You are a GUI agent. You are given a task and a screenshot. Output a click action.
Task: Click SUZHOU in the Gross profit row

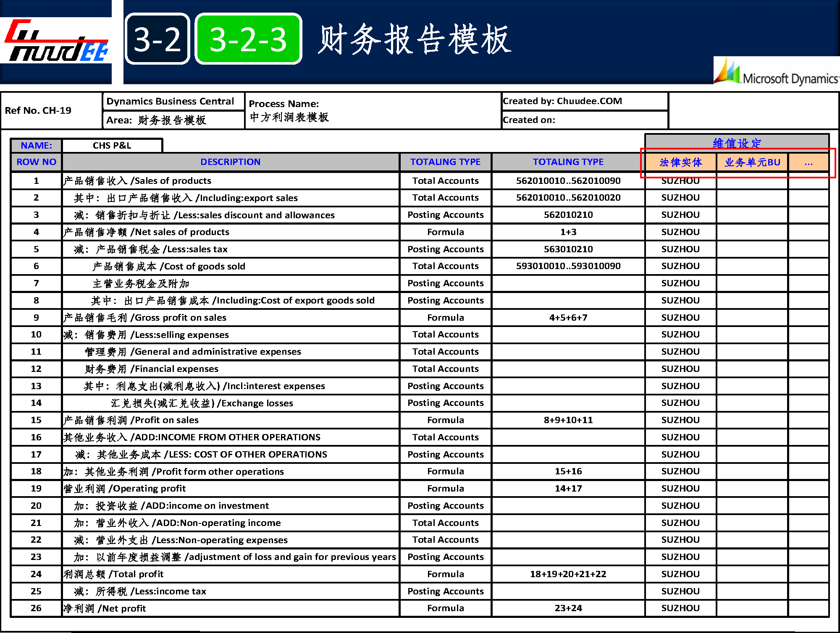680,318
